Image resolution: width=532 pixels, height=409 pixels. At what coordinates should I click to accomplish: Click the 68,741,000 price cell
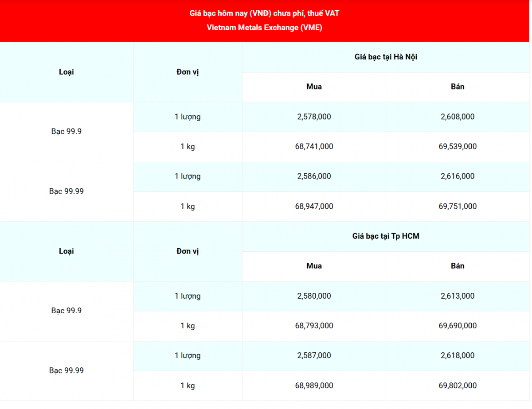coord(314,147)
